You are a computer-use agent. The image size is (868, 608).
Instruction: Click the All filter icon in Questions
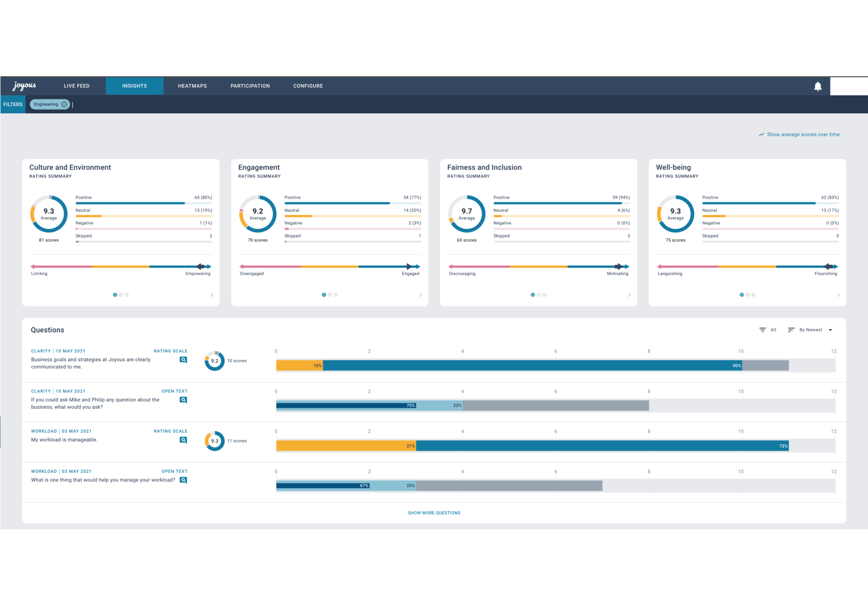(x=763, y=330)
